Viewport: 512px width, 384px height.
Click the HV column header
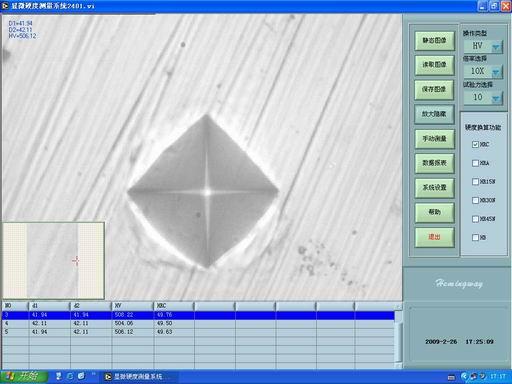(x=132, y=306)
